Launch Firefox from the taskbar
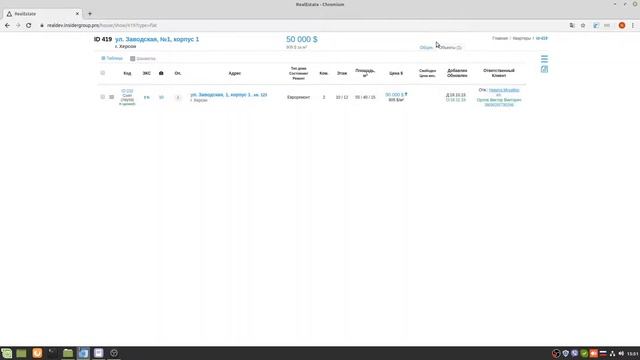This screenshot has height=360, width=640. point(37,353)
